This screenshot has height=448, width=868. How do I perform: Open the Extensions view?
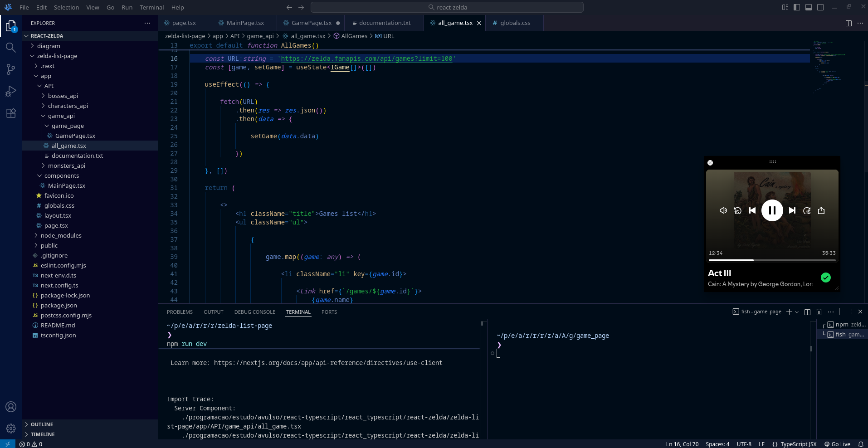[x=11, y=113]
